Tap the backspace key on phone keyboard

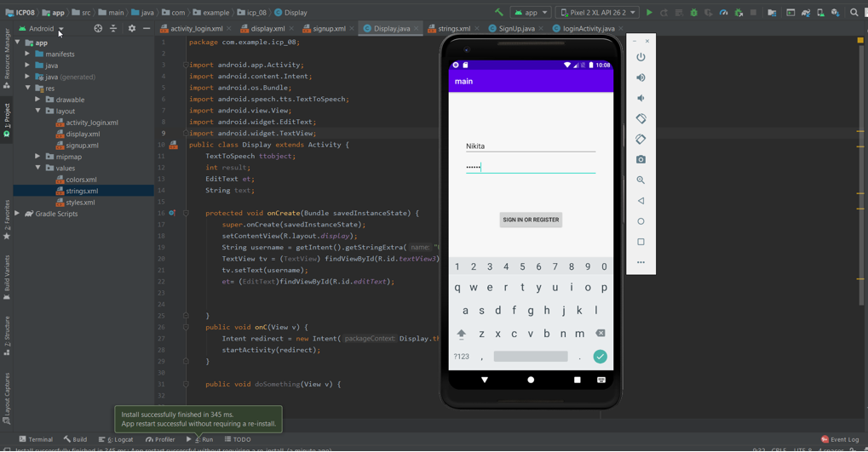click(600, 333)
